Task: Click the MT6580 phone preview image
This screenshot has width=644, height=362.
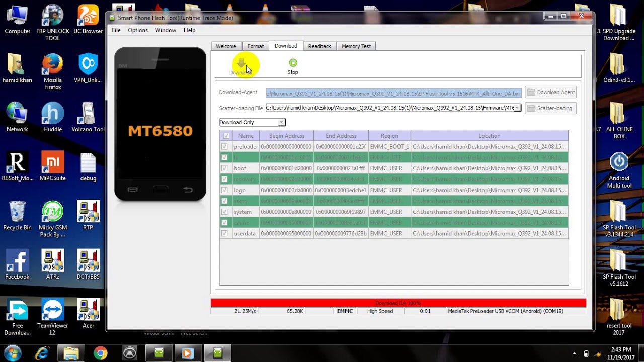Action: (x=160, y=124)
